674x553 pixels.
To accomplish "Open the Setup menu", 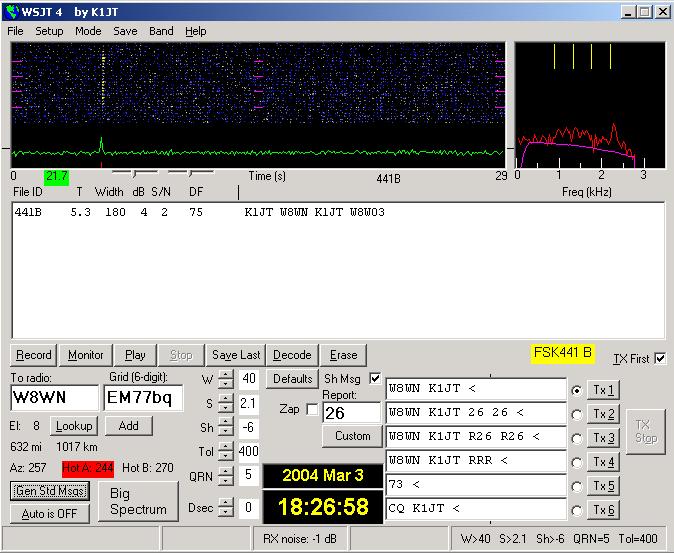I will click(x=49, y=31).
